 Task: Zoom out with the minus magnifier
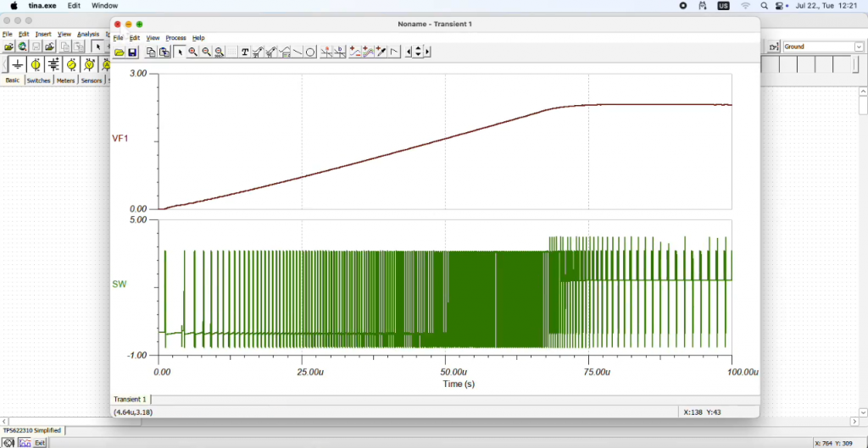pyautogui.click(x=206, y=52)
